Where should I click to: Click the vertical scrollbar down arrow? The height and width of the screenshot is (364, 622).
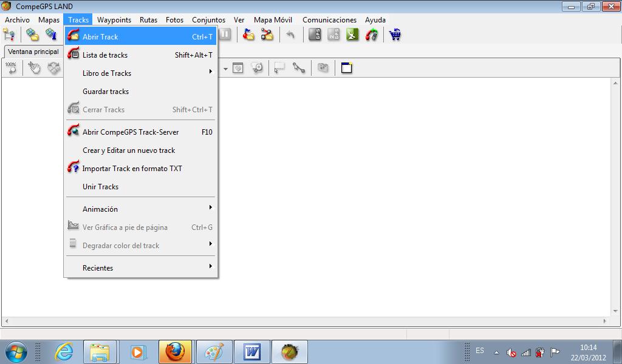pos(615,311)
